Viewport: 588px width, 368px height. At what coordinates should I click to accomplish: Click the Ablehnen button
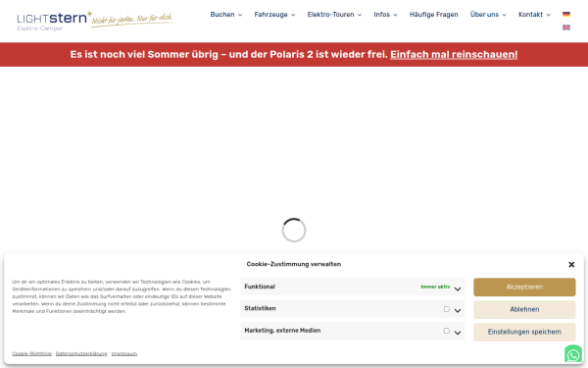524,309
